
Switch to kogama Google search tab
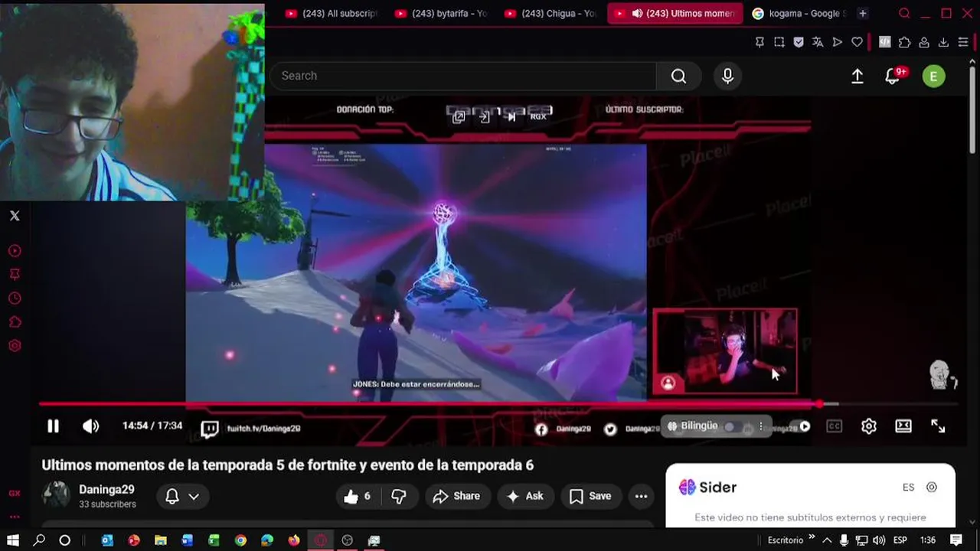(799, 13)
